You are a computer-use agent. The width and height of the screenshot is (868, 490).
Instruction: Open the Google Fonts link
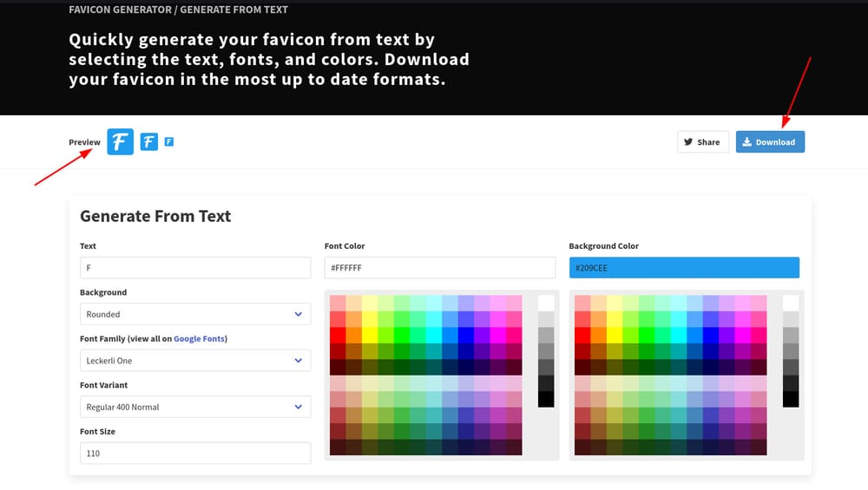point(200,338)
